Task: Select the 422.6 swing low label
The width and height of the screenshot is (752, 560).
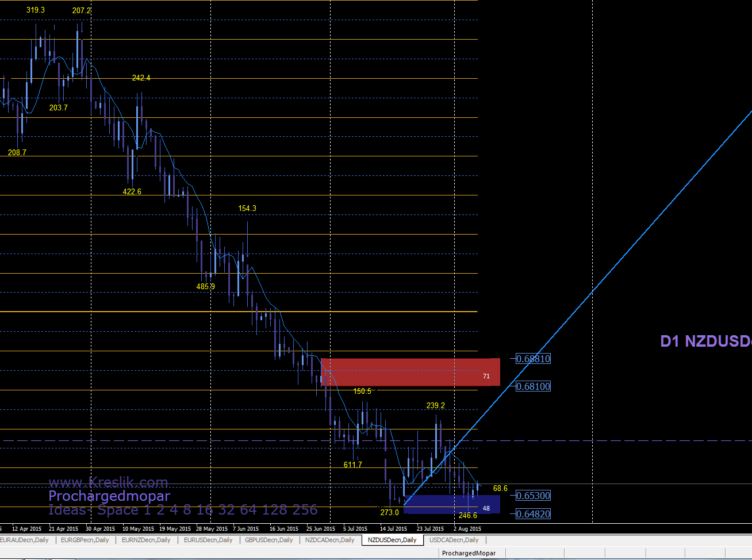Action: (x=132, y=191)
